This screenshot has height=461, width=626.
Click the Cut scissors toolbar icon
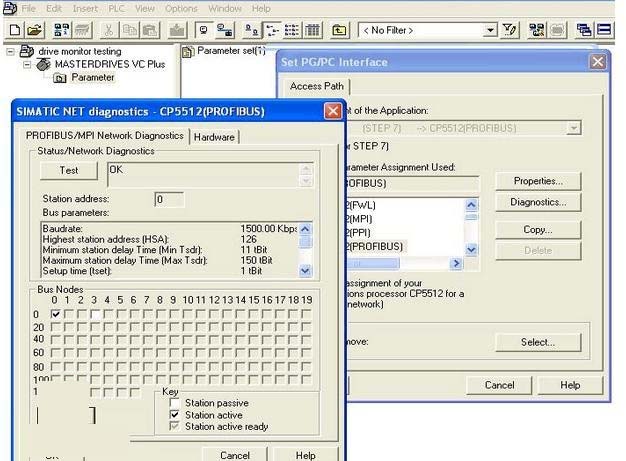click(109, 30)
